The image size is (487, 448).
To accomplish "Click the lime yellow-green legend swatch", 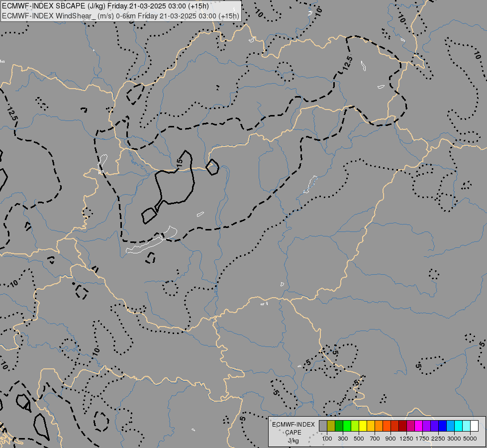I will (x=355, y=426).
